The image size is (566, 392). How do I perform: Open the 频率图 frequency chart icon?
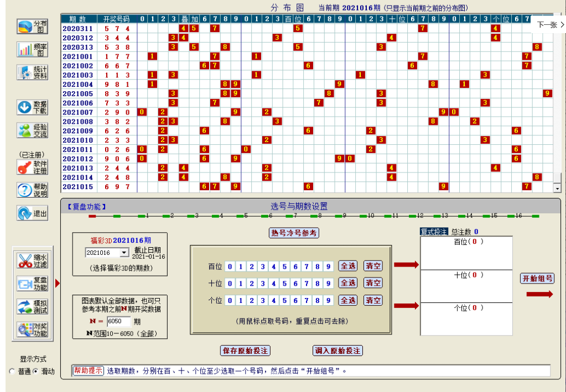coord(32,49)
